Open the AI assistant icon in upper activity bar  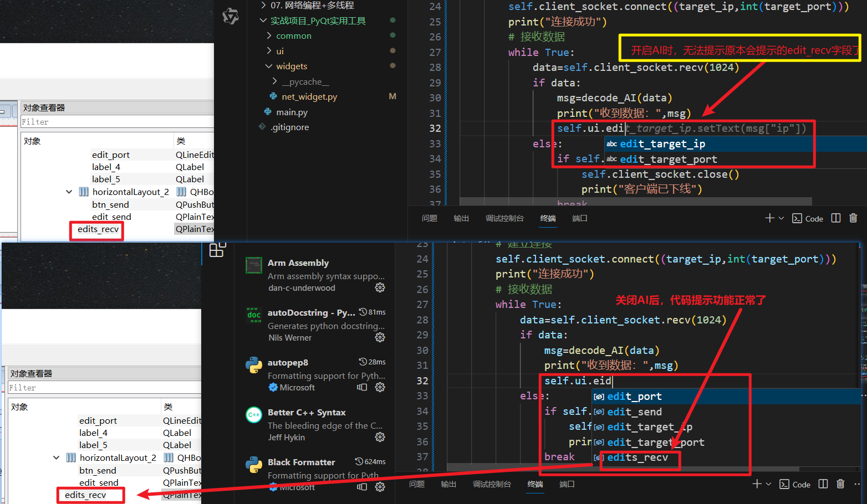tap(231, 16)
